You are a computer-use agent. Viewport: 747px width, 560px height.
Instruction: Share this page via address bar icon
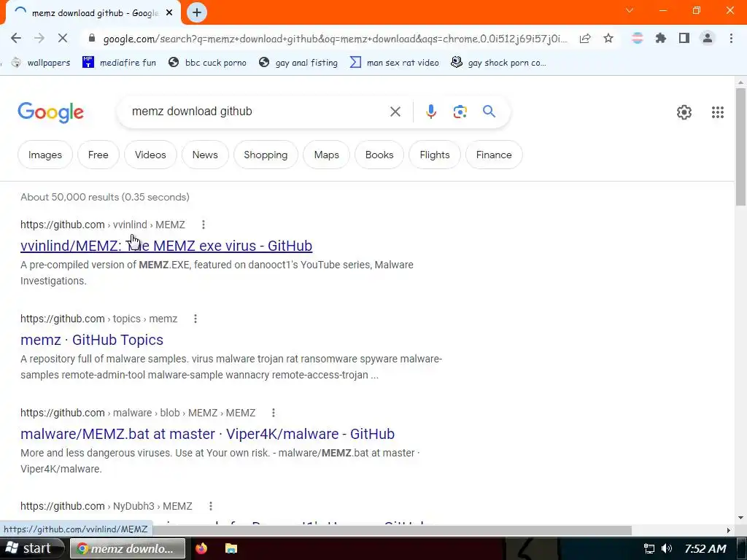585,38
